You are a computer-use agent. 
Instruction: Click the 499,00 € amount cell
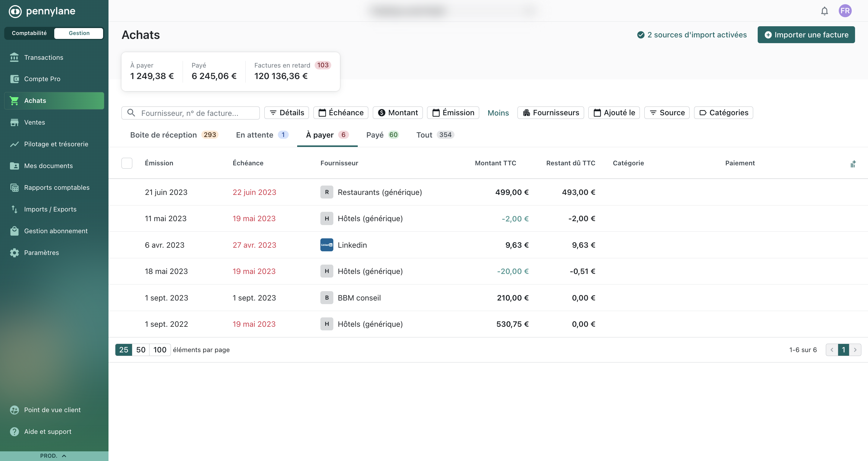(x=512, y=192)
